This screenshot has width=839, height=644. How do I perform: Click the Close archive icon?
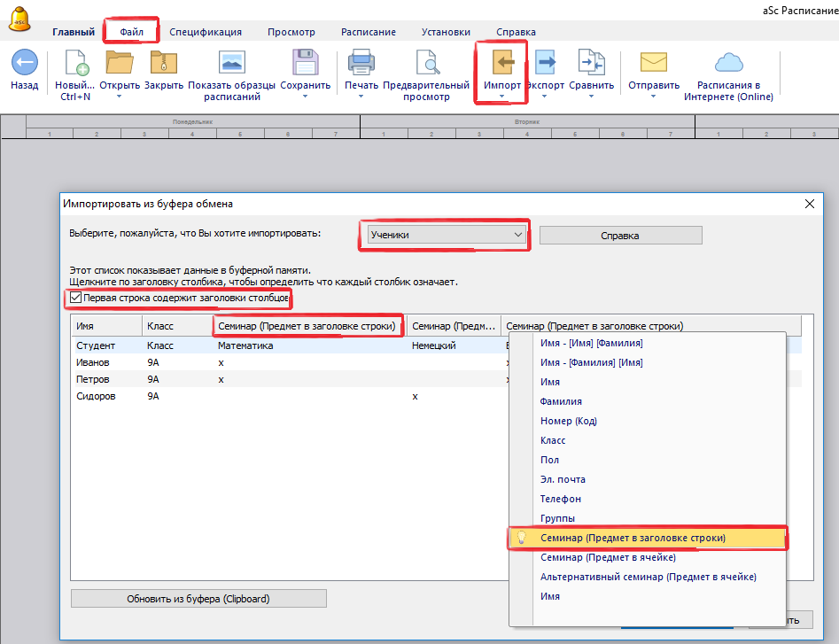tap(163, 63)
